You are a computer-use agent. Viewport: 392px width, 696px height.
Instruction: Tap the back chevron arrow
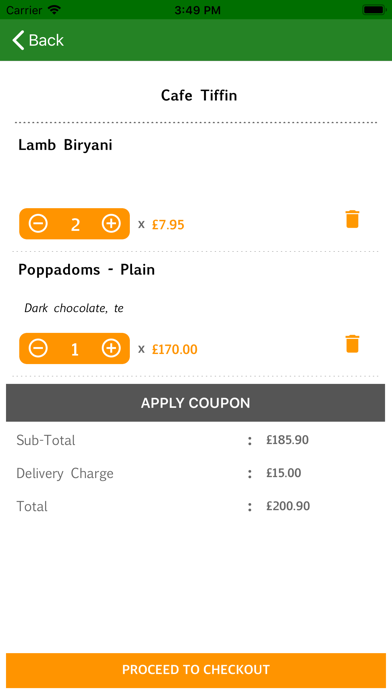pos(18,40)
